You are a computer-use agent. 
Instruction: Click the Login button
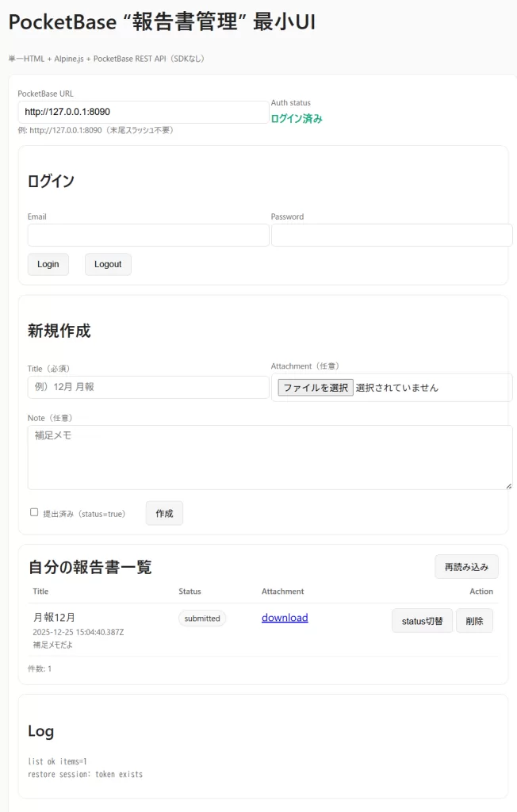click(x=48, y=264)
